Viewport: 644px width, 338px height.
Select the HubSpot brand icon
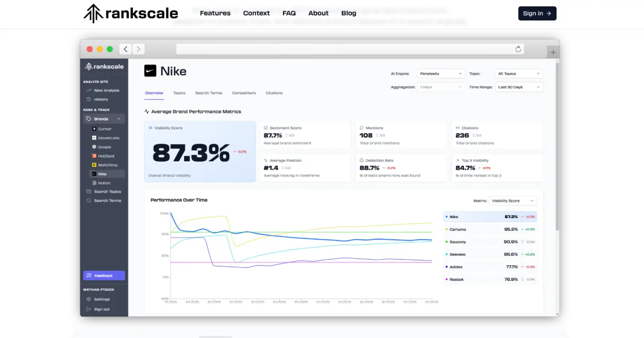(94, 156)
